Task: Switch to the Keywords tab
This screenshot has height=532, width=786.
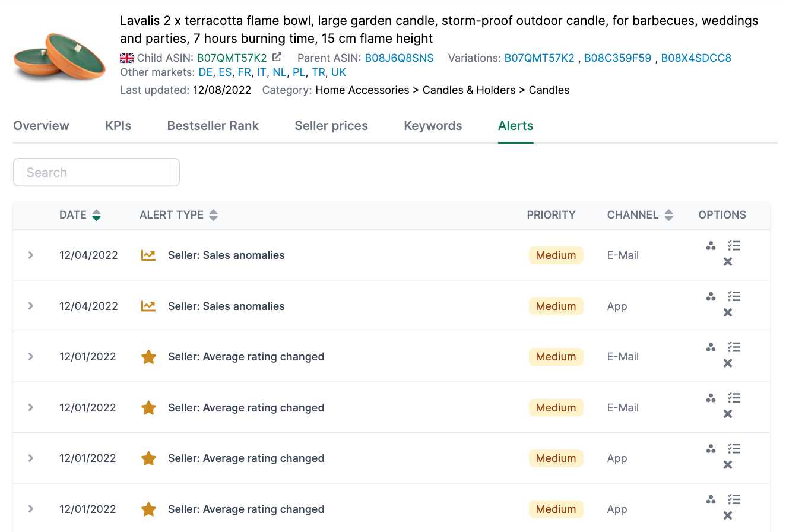Action: tap(433, 126)
